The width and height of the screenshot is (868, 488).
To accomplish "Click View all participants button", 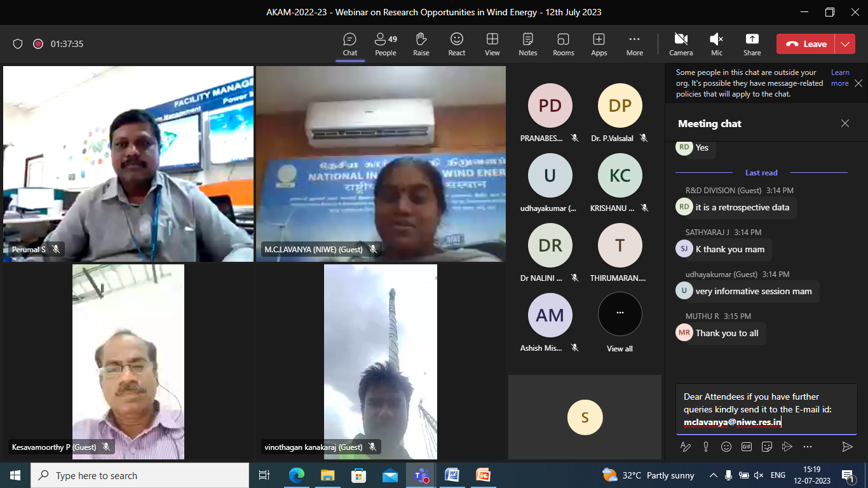I will [x=620, y=321].
